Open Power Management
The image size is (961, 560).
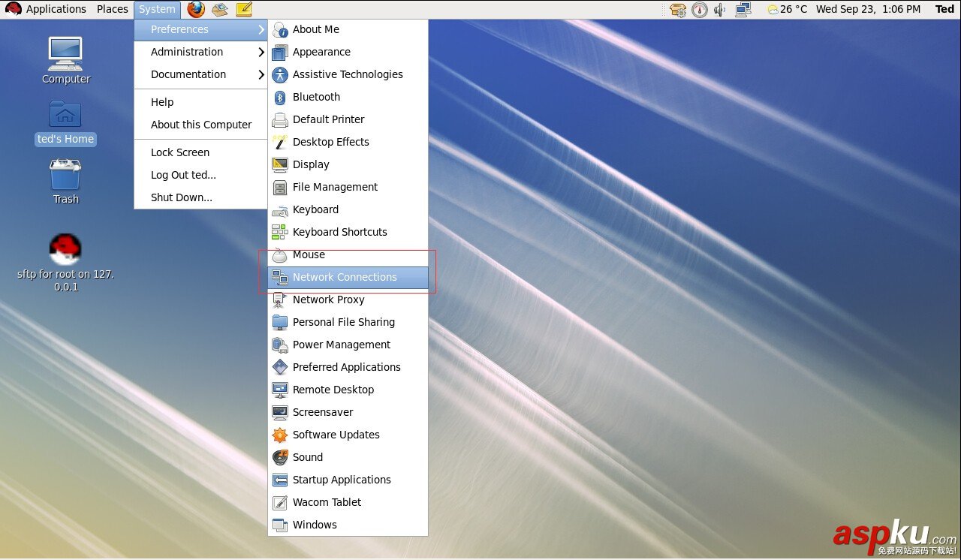(x=348, y=345)
